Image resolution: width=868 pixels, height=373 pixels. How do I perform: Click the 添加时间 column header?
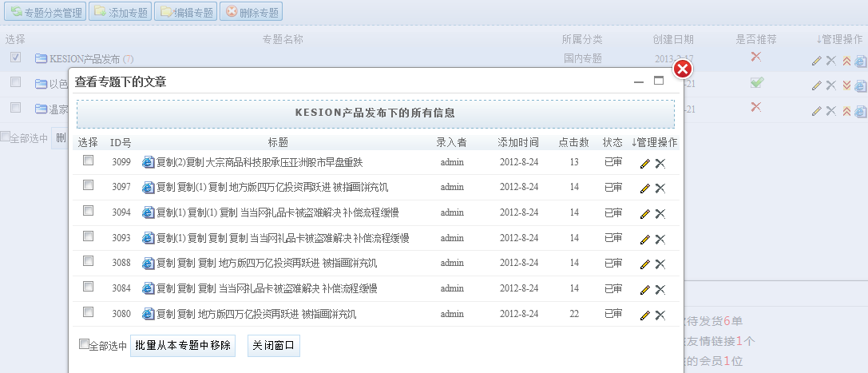(518, 143)
